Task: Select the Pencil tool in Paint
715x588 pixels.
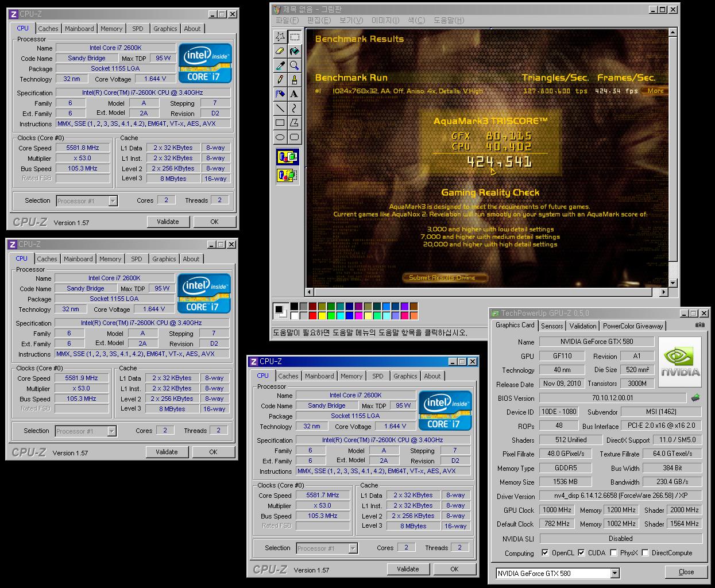Action: pyautogui.click(x=280, y=80)
